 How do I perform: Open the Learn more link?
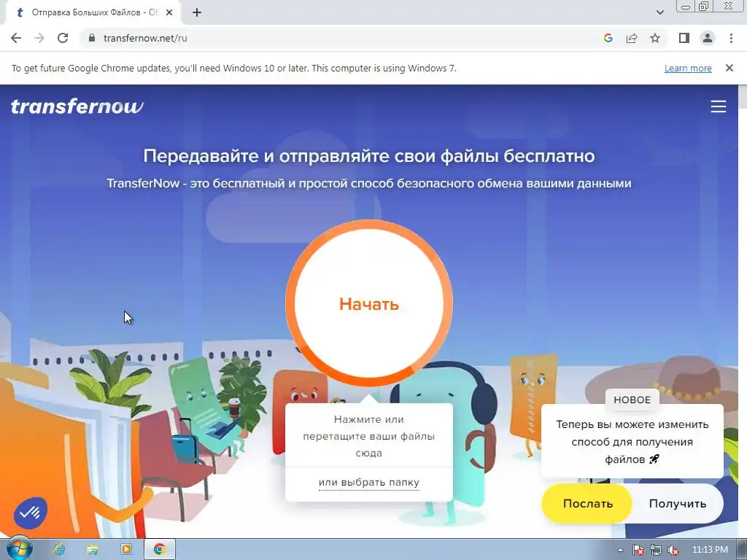(x=688, y=68)
